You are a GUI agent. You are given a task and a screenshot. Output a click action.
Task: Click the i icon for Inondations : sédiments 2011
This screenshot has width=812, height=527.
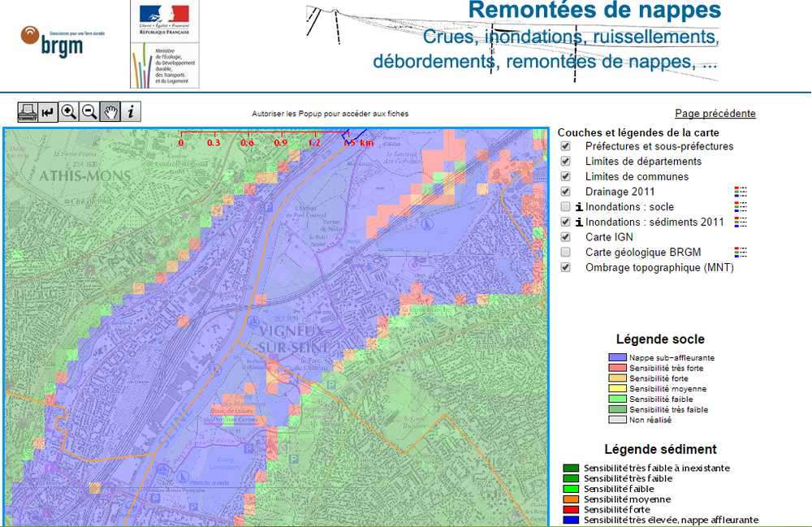pyautogui.click(x=578, y=221)
